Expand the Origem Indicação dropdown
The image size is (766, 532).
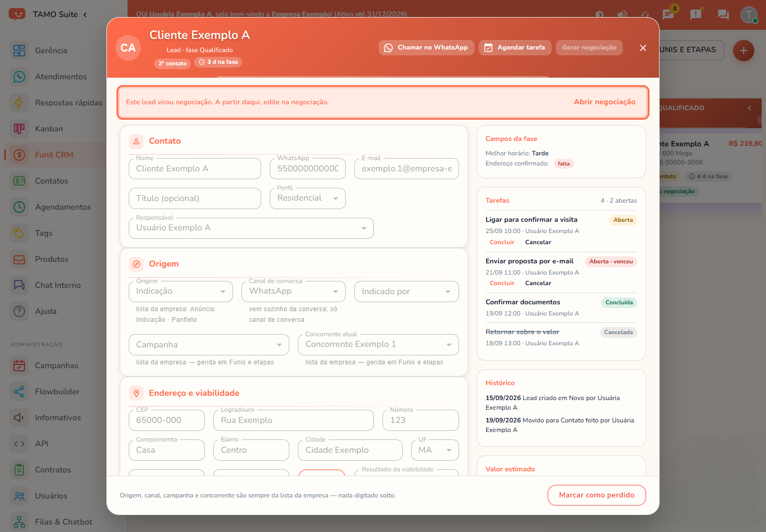click(x=181, y=292)
